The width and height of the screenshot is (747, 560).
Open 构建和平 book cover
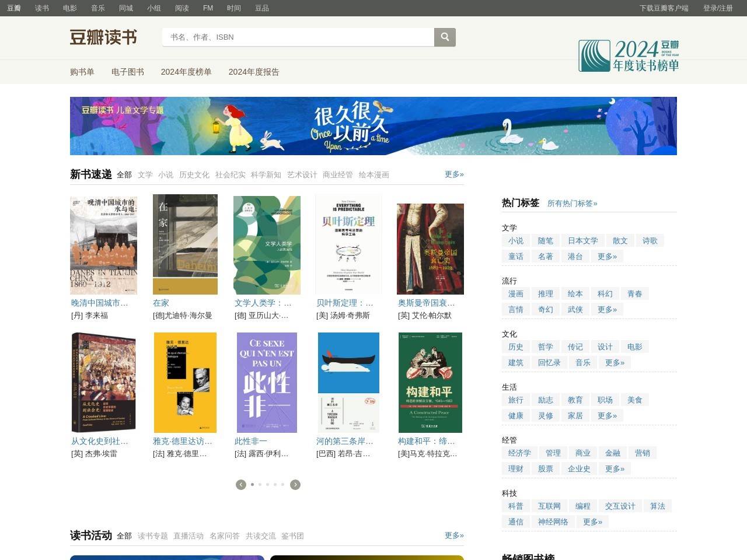coord(430,383)
